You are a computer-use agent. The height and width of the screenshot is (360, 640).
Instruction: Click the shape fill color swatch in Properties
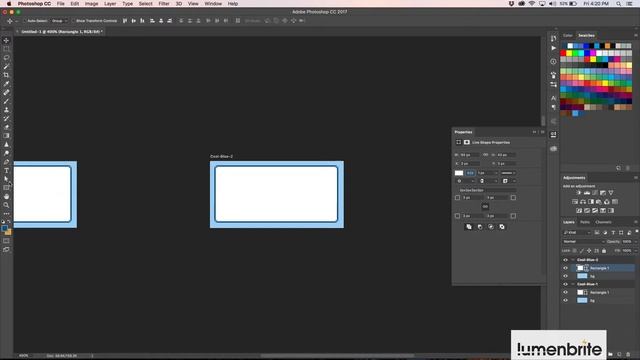pos(459,173)
